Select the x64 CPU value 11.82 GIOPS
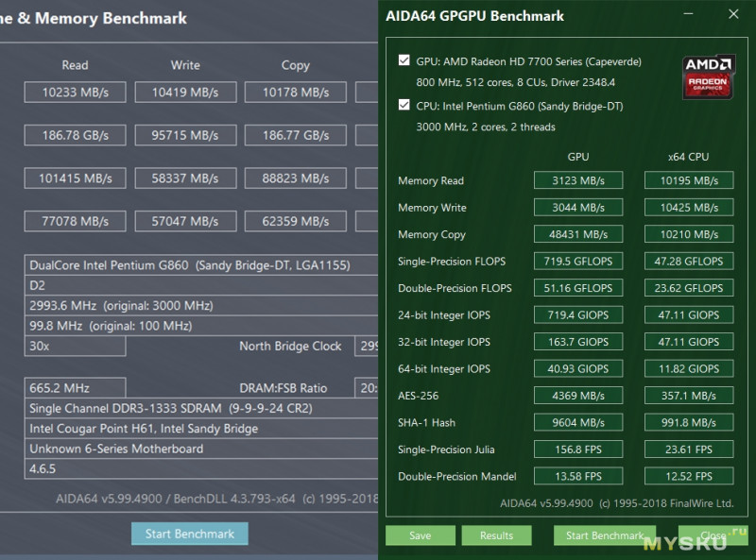This screenshot has width=756, height=560. coord(689,368)
